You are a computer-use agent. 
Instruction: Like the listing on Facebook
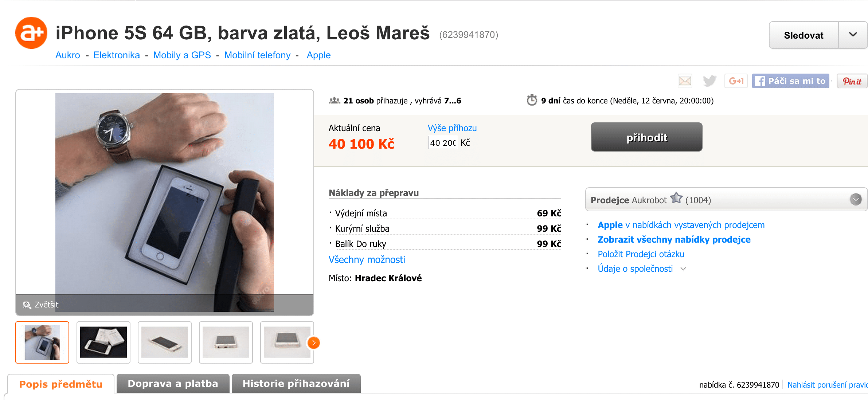click(x=791, y=81)
